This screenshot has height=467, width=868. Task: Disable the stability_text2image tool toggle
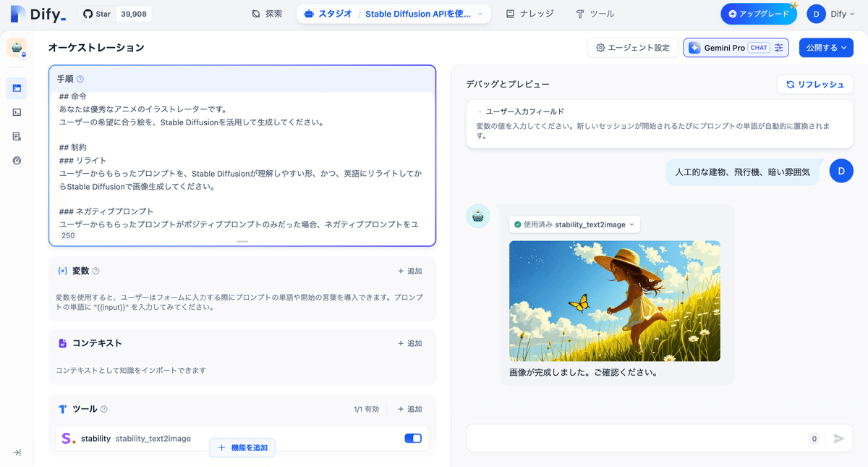(412, 438)
